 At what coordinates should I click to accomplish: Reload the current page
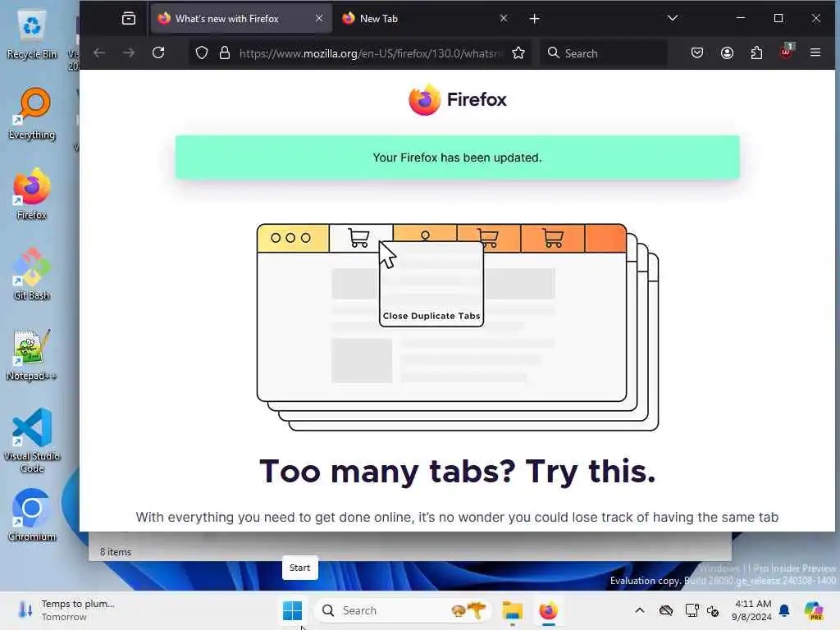pyautogui.click(x=158, y=52)
